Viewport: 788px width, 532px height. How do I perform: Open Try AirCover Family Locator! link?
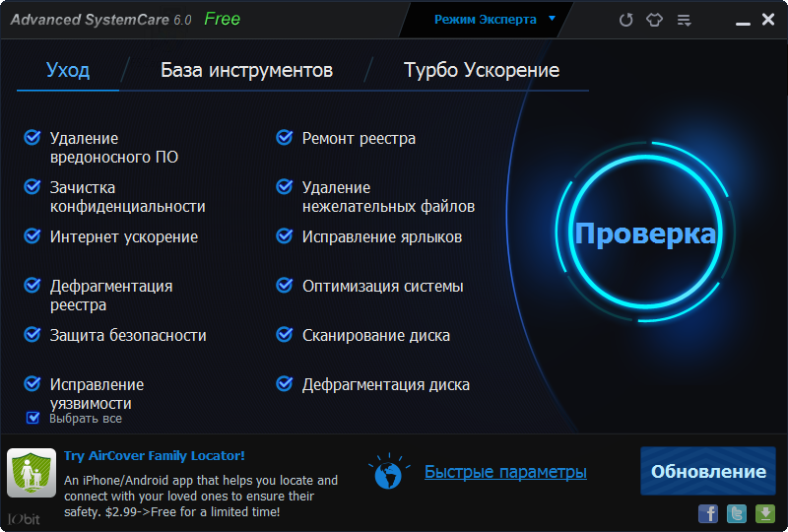click(155, 456)
